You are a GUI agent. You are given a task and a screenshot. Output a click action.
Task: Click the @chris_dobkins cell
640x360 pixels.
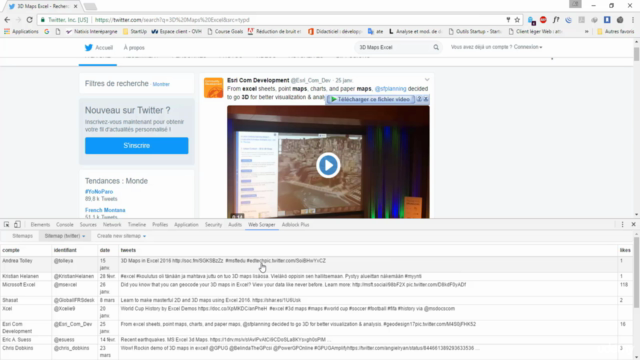75,351
